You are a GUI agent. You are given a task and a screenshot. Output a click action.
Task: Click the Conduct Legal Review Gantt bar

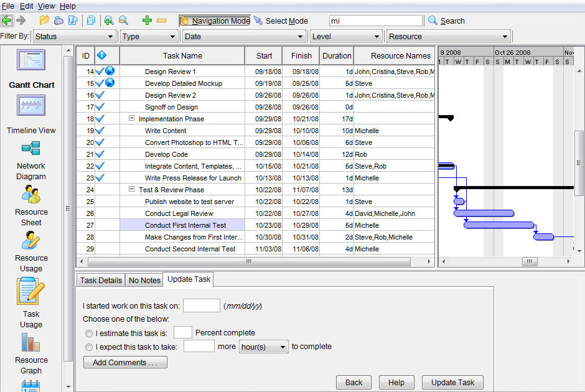[484, 213]
